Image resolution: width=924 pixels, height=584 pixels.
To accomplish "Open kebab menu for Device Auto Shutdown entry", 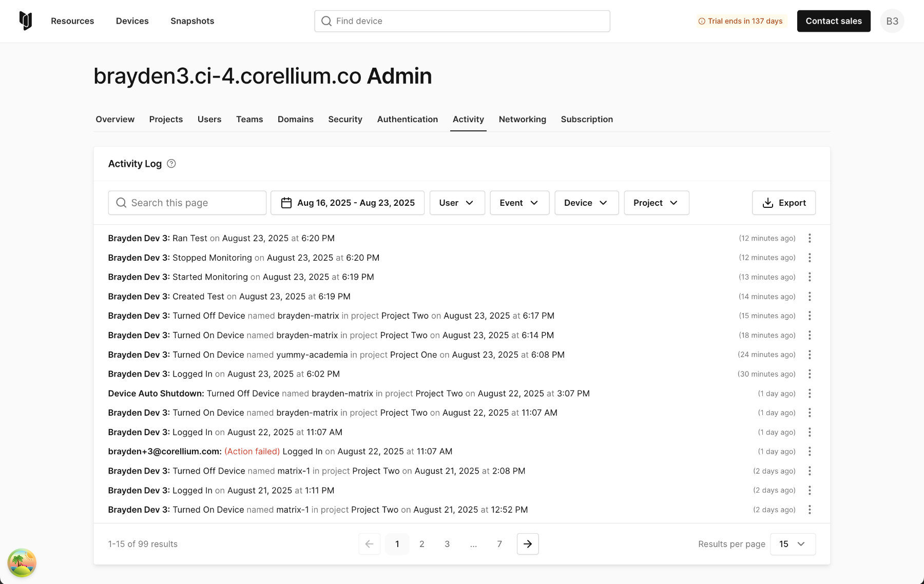I will coord(810,394).
